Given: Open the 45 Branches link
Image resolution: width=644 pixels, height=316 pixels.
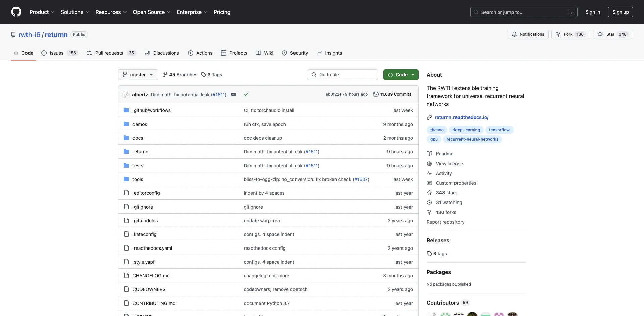Looking at the screenshot, I should pyautogui.click(x=180, y=75).
